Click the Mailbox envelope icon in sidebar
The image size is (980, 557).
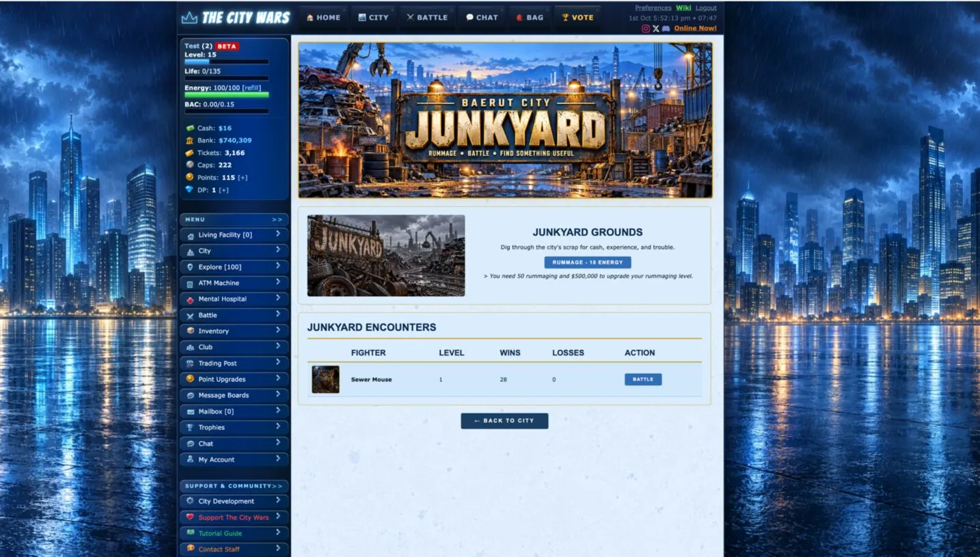pos(190,411)
